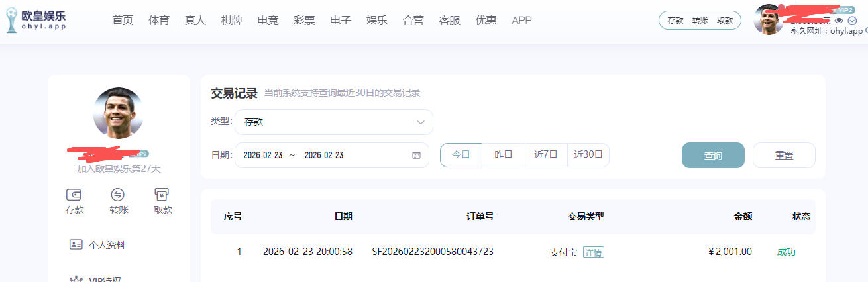Viewport: 868px width, 282px height.
Task: Toggle balance visibility with the eye icon
Action: click(839, 21)
